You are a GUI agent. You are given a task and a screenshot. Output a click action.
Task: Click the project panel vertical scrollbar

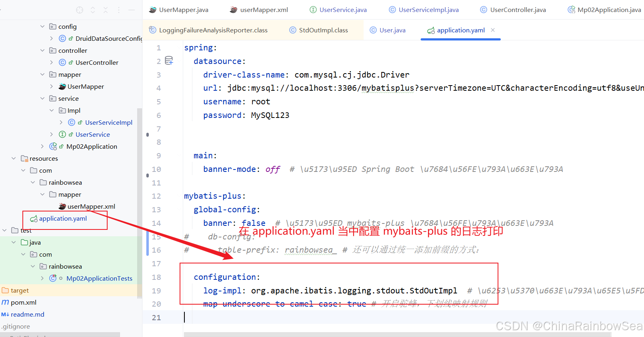pos(139,203)
